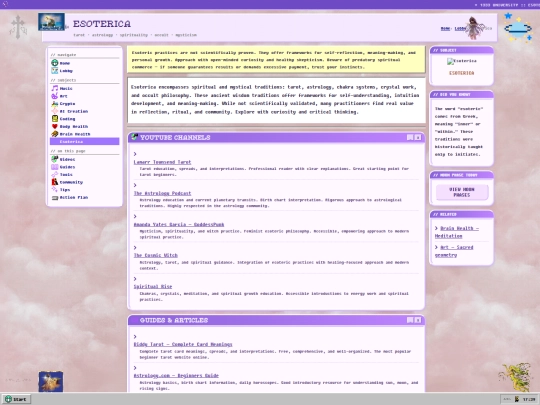Open related Art - Sacred geometry link
Viewport: 540px width, 405px height.
pos(454,251)
